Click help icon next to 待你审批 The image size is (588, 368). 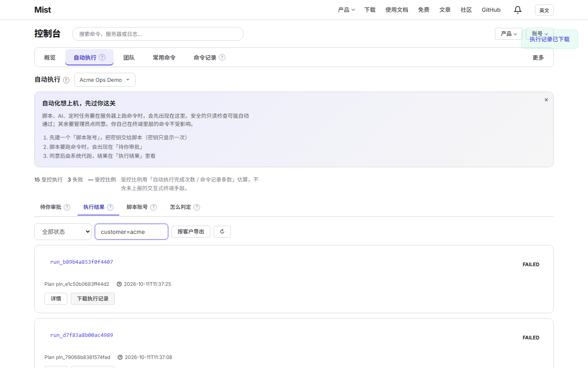coord(67,207)
